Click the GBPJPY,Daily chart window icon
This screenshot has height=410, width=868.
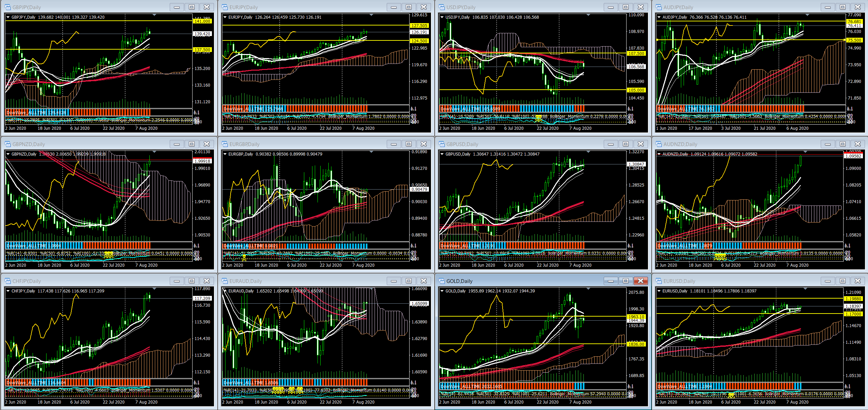point(8,7)
